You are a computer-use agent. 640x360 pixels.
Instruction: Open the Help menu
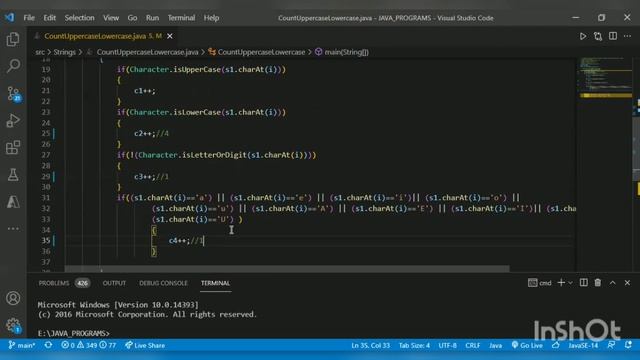tap(211, 18)
